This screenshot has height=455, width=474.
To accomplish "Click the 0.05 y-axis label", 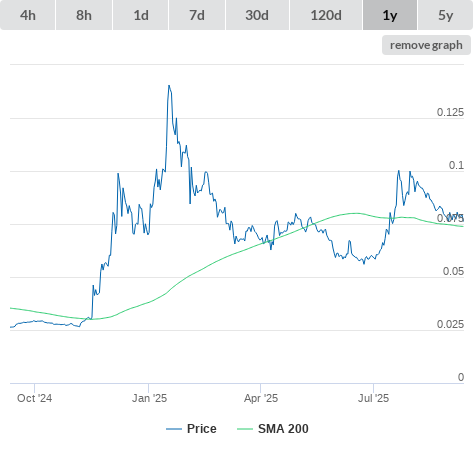I will (453, 271).
